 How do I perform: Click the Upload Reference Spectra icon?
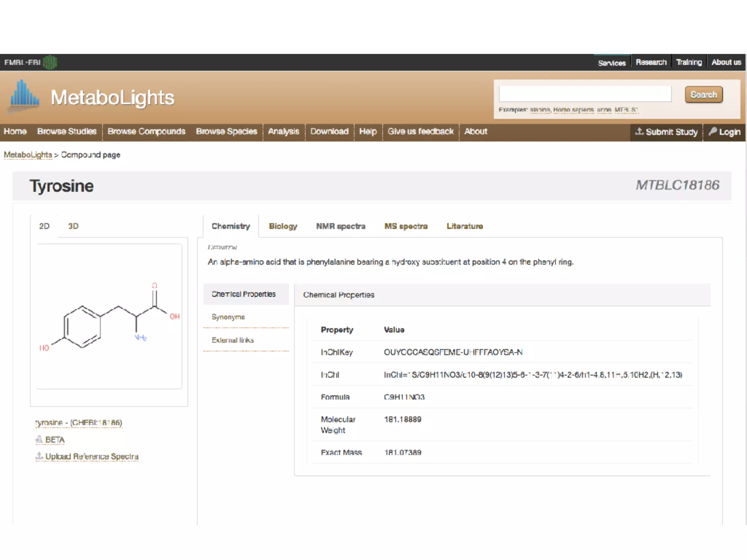[39, 456]
